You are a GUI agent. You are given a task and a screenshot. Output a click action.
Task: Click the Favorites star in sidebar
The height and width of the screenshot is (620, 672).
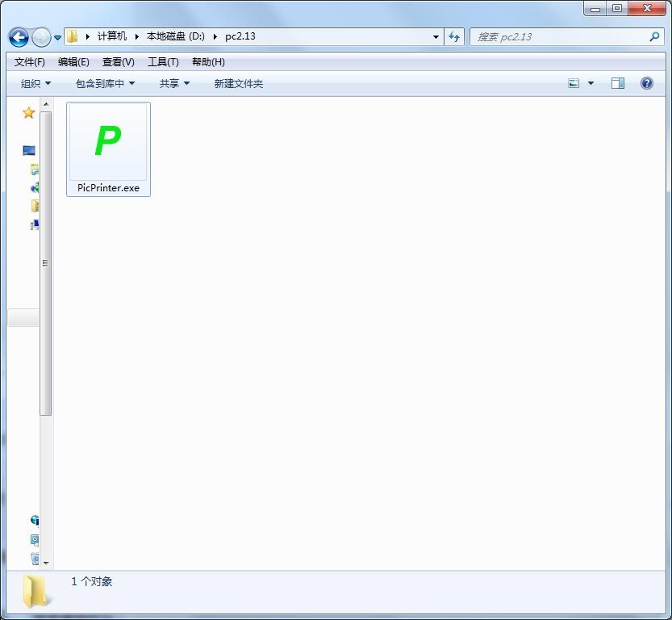pyautogui.click(x=28, y=113)
